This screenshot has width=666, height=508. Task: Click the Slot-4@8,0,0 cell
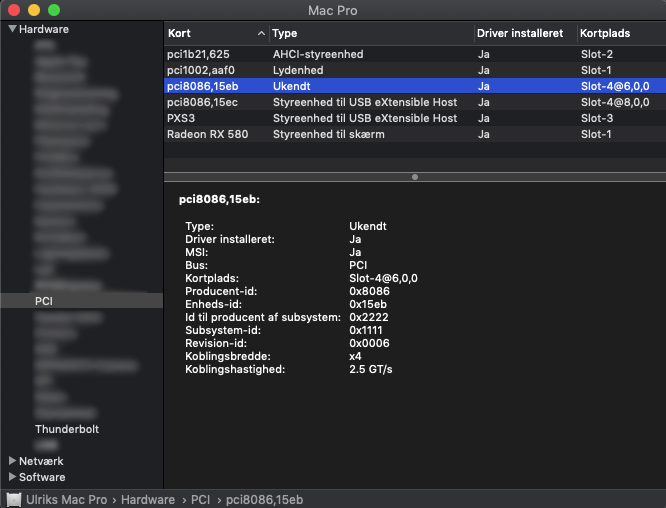click(x=615, y=102)
